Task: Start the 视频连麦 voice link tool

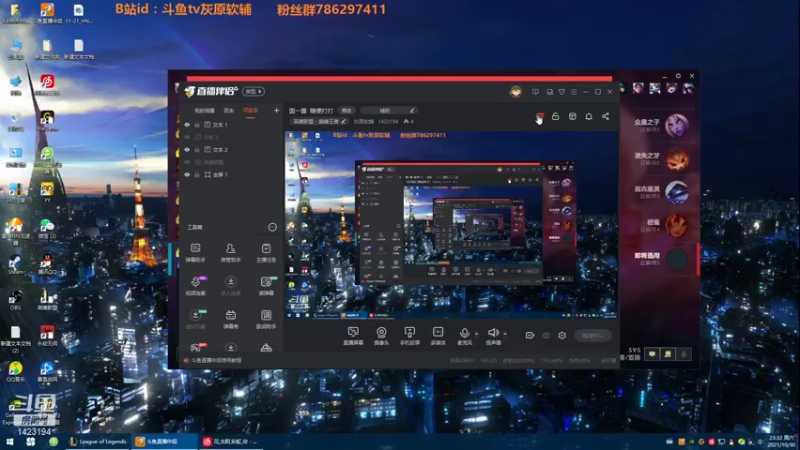Action: [x=195, y=286]
